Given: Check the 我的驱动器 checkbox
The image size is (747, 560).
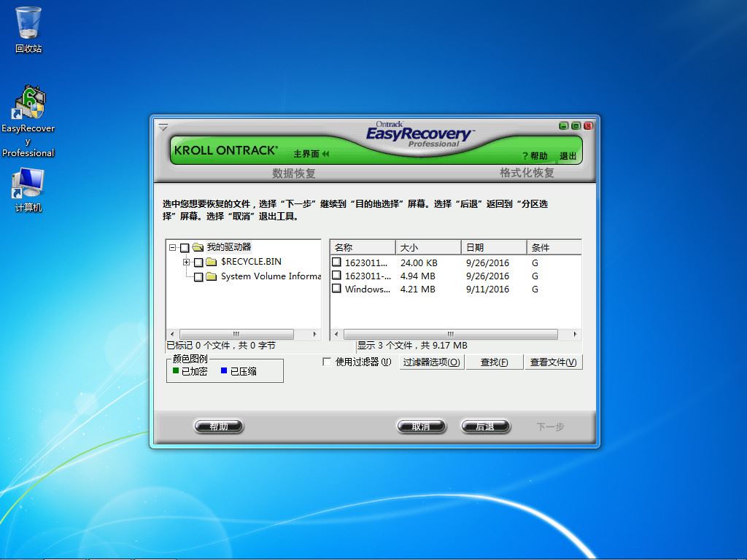Looking at the screenshot, I should [x=185, y=248].
